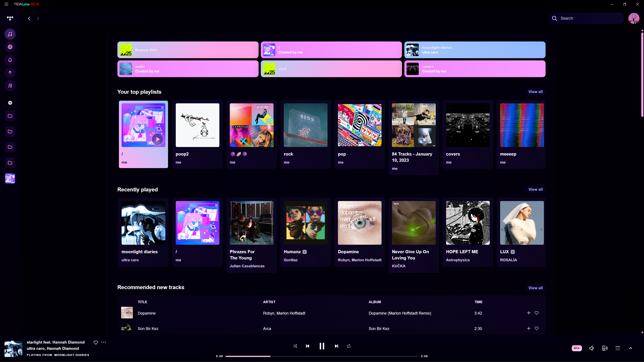Open the play queue list
This screenshot has height=362, width=644.
click(x=618, y=348)
